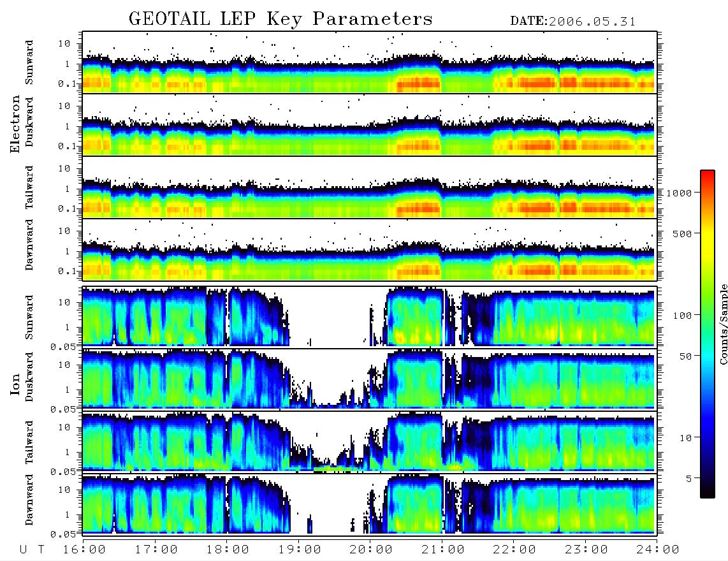
Task: Click the Ion Duskward spectrogram panel
Action: 370,379
